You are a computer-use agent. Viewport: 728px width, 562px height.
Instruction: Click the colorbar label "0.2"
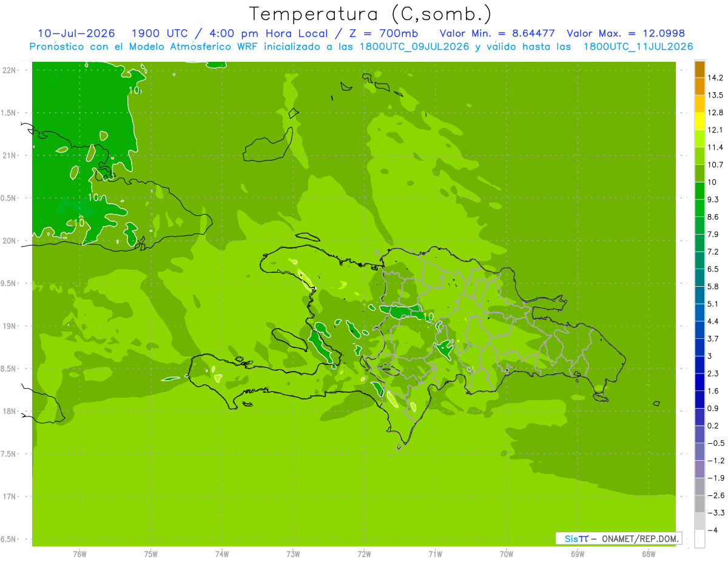click(713, 426)
